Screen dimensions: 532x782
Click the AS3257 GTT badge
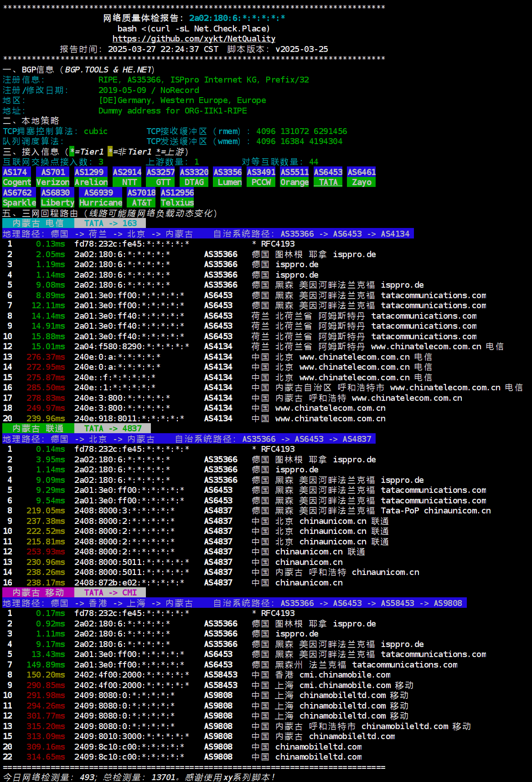(x=160, y=177)
